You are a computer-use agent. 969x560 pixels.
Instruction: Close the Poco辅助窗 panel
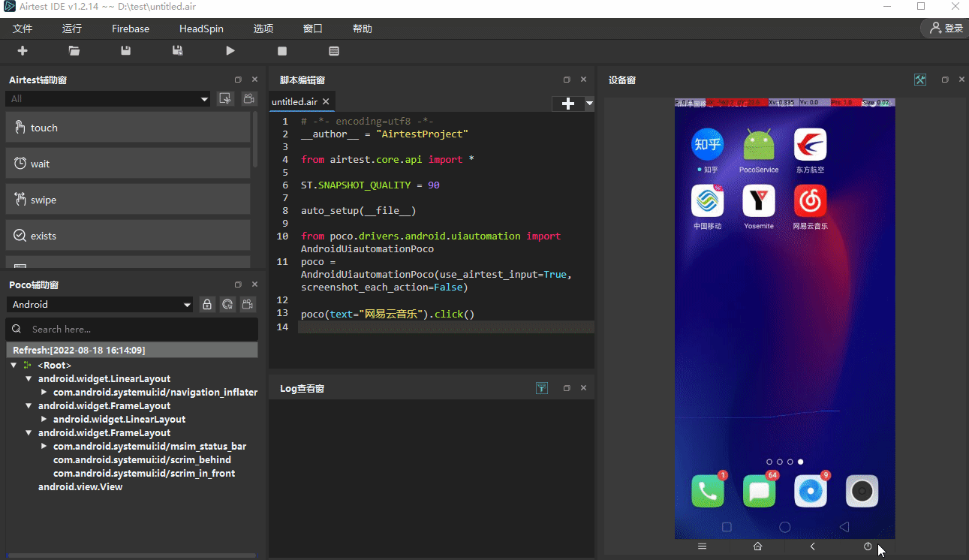click(254, 285)
